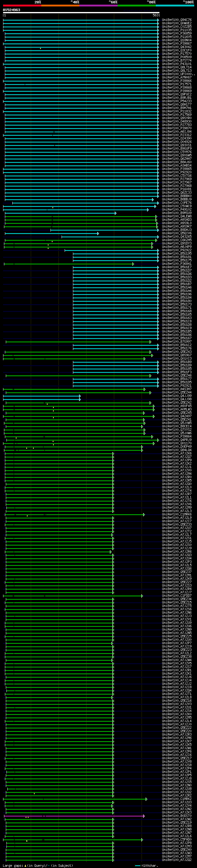The image size is (197, 868).
Task: Open hit UniRef100_Q6ZHH7
Action: [177, 159]
